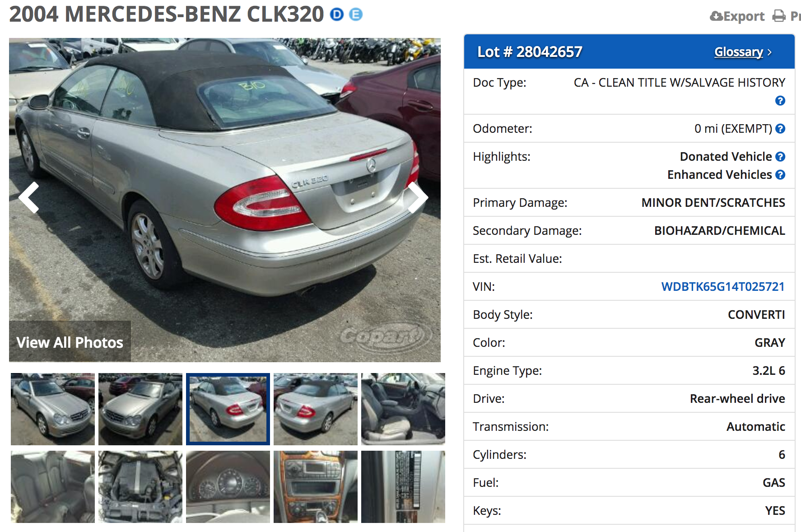Click the VIN number WDBTK65G14T025721
This screenshot has width=801, height=532.
click(723, 287)
